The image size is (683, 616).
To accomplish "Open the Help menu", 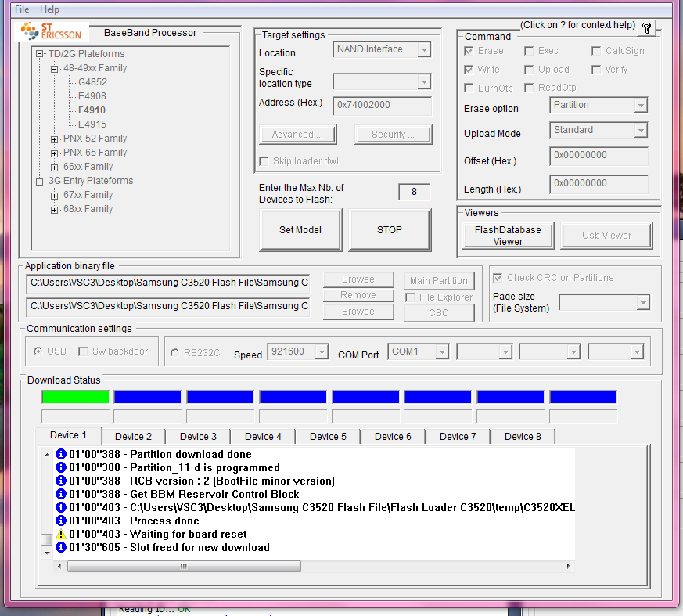I will [49, 9].
